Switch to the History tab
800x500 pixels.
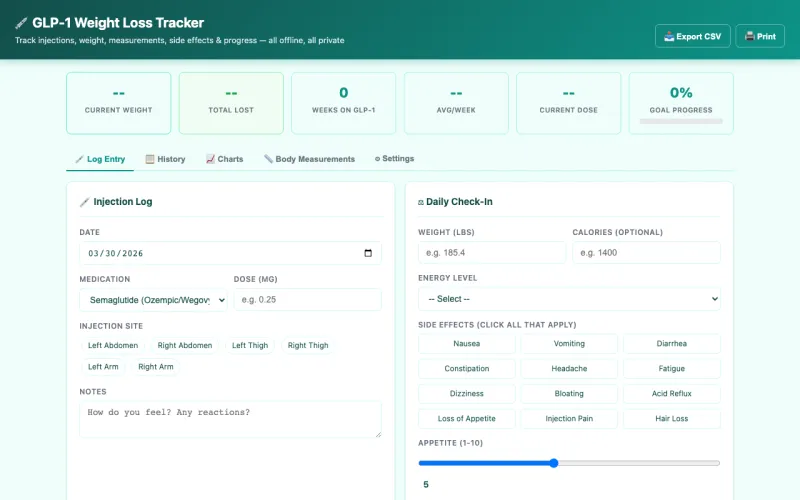click(x=165, y=159)
